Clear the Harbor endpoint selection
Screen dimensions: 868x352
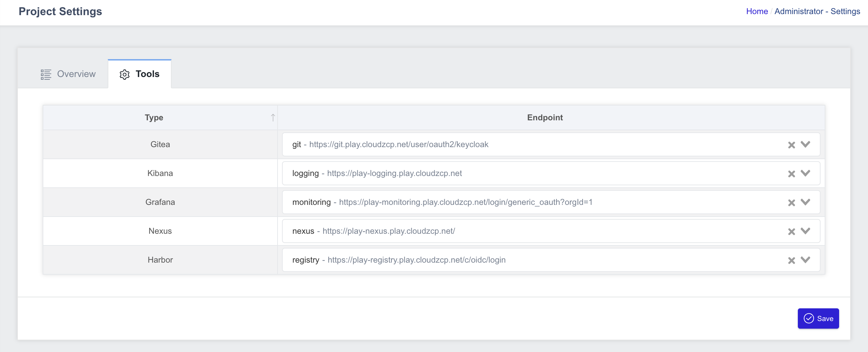[791, 261]
